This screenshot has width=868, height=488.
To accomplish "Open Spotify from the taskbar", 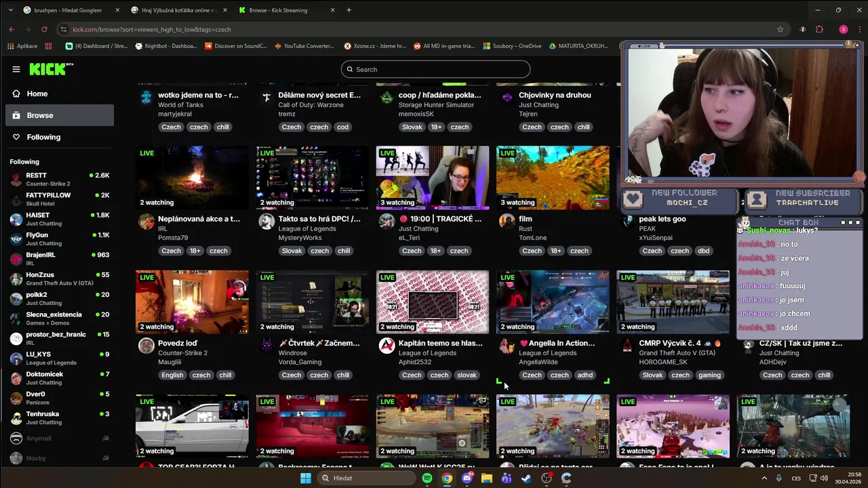I will pos(427,478).
